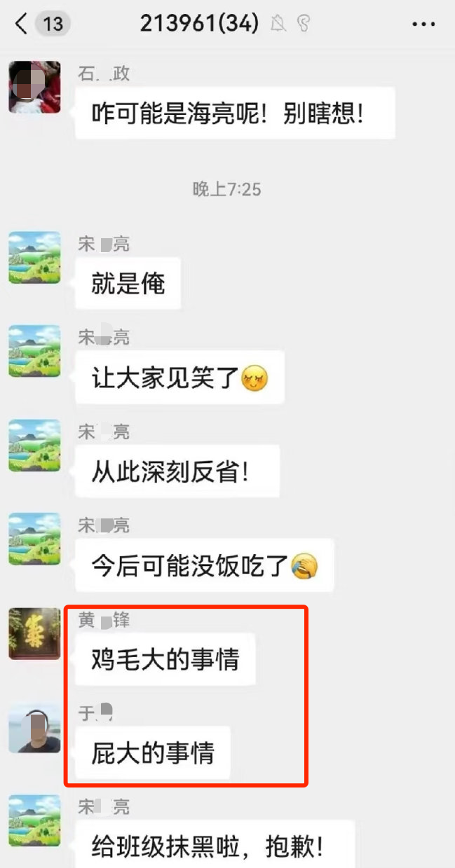This screenshot has width=455, height=868.
Task: Tap the message 鸡毛大的事情
Action: (x=165, y=659)
